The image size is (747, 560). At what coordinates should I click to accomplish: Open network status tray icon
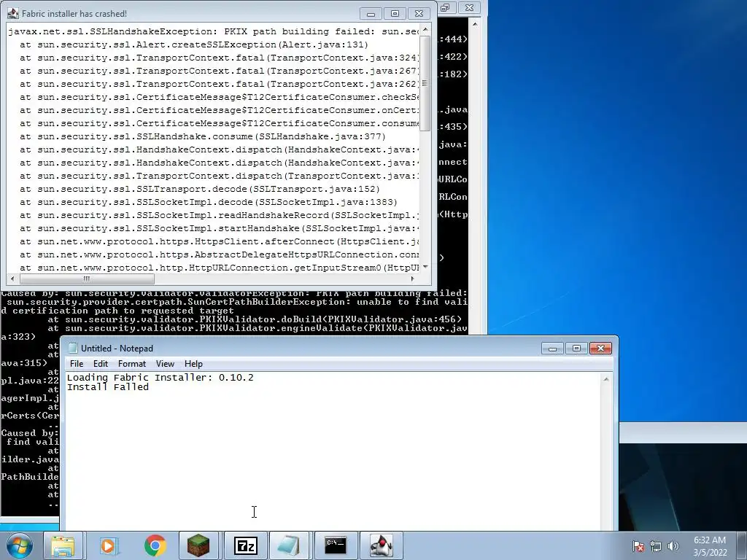(656, 546)
